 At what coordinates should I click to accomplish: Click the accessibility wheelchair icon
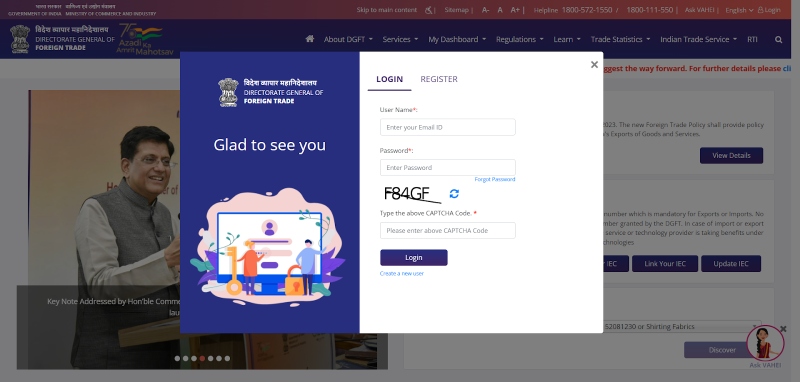[x=429, y=10]
